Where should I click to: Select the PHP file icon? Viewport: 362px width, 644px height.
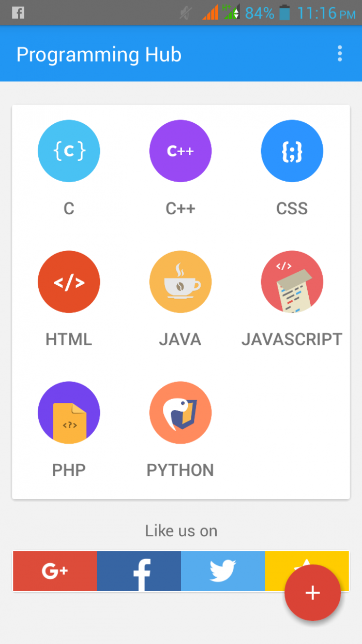click(x=69, y=413)
